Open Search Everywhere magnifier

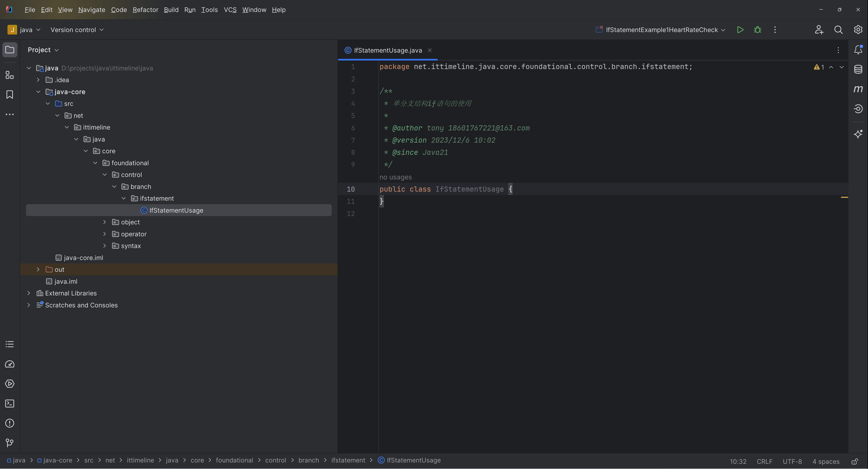tap(838, 30)
